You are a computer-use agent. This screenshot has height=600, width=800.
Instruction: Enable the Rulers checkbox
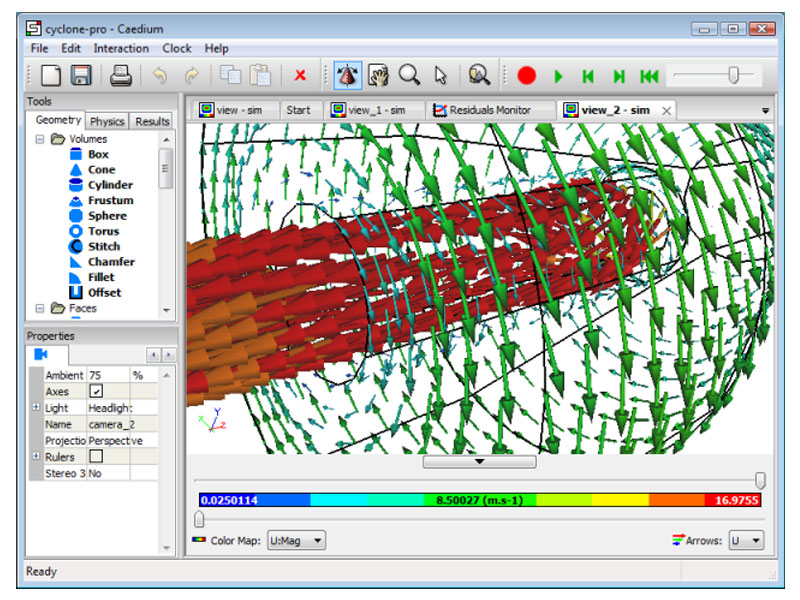(97, 456)
